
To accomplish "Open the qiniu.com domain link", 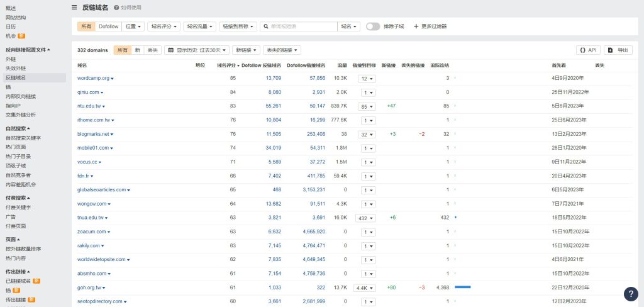I will point(88,92).
